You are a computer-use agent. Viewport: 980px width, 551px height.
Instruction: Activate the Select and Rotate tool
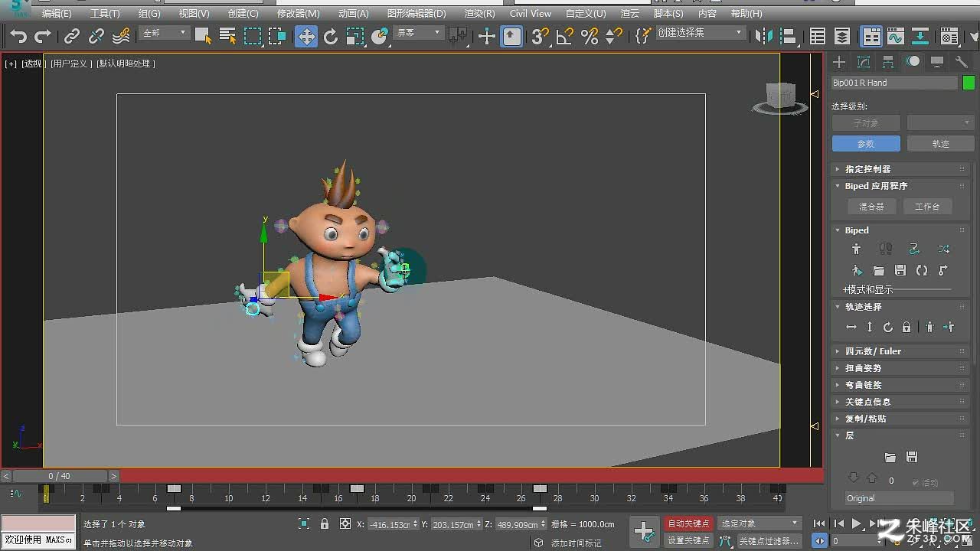tap(331, 36)
